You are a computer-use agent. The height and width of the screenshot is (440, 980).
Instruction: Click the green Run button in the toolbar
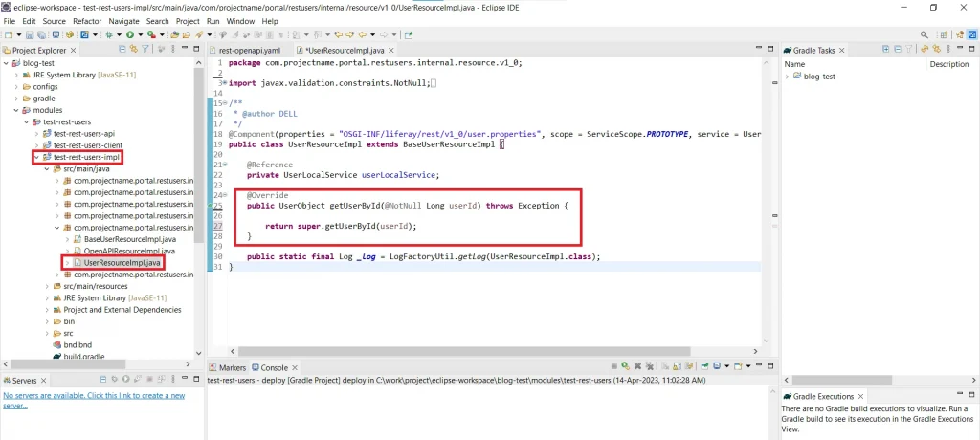click(130, 35)
